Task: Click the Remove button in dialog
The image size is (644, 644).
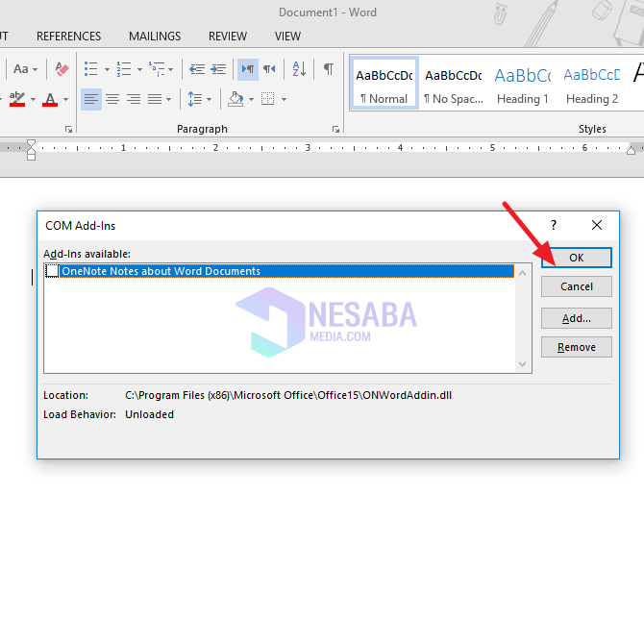Action: pyautogui.click(x=576, y=347)
